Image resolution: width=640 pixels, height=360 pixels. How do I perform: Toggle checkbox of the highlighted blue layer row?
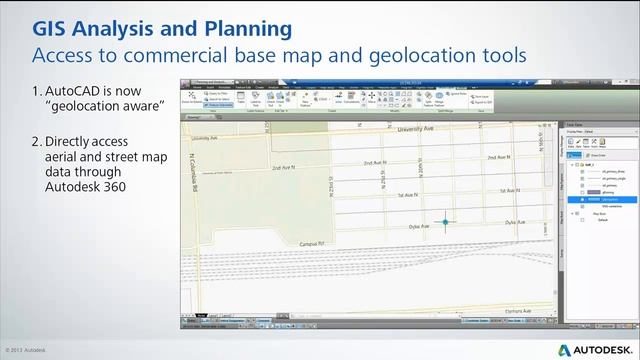tap(582, 199)
